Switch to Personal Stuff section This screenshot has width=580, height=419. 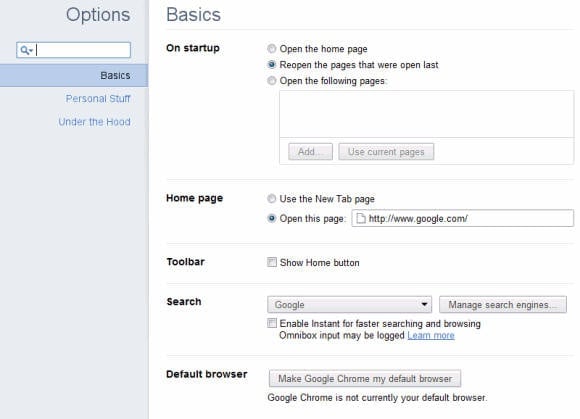click(x=98, y=99)
